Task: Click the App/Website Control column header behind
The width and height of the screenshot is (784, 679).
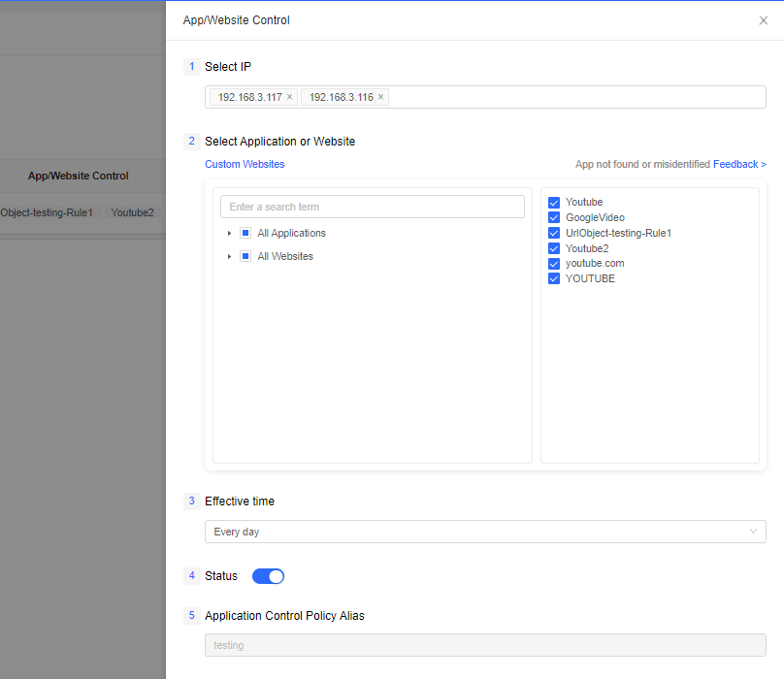Action: (78, 176)
